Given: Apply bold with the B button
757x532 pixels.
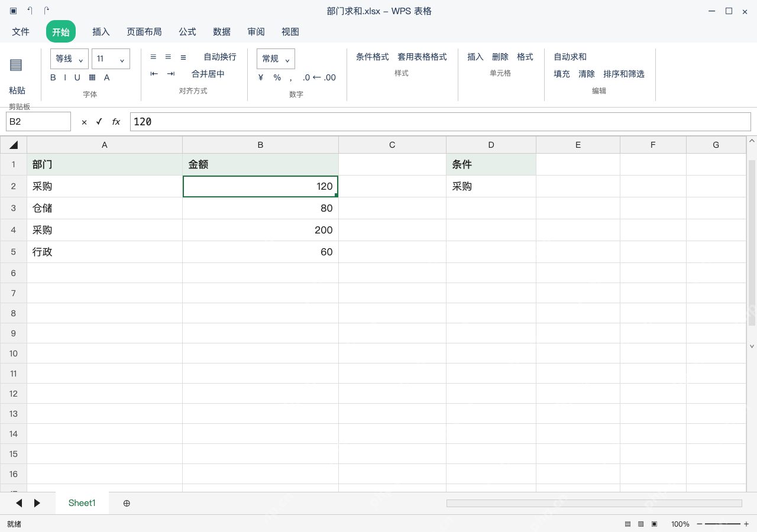Looking at the screenshot, I should point(53,77).
